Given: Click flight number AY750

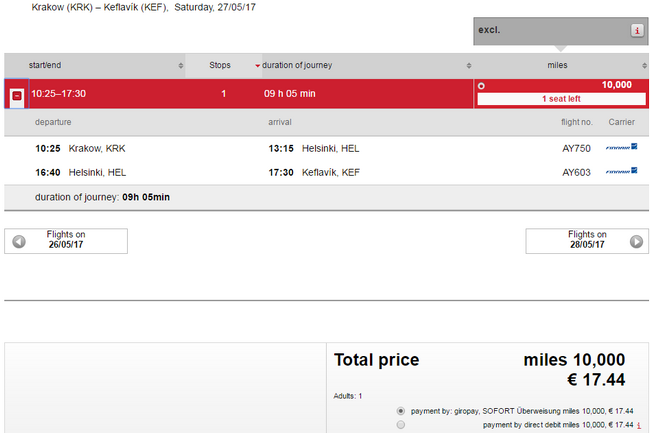Looking at the screenshot, I should pos(576,148).
